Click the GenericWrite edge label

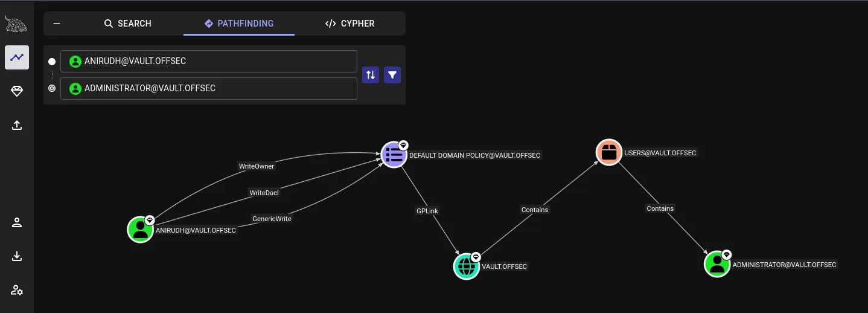click(272, 219)
